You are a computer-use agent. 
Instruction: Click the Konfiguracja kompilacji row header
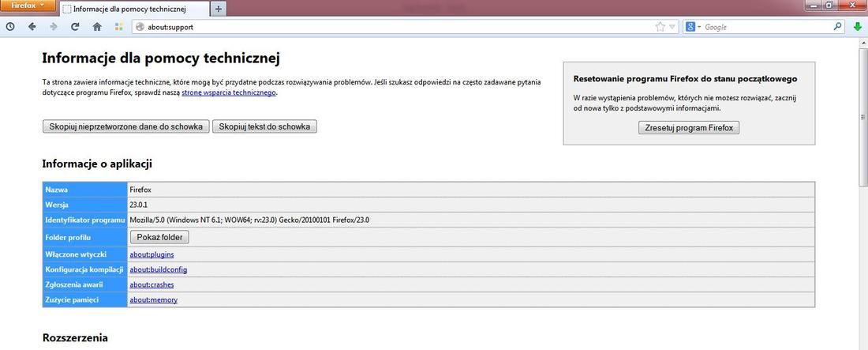[84, 269]
